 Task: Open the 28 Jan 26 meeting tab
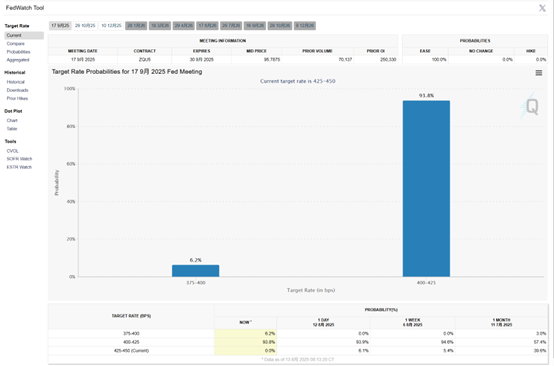point(136,25)
